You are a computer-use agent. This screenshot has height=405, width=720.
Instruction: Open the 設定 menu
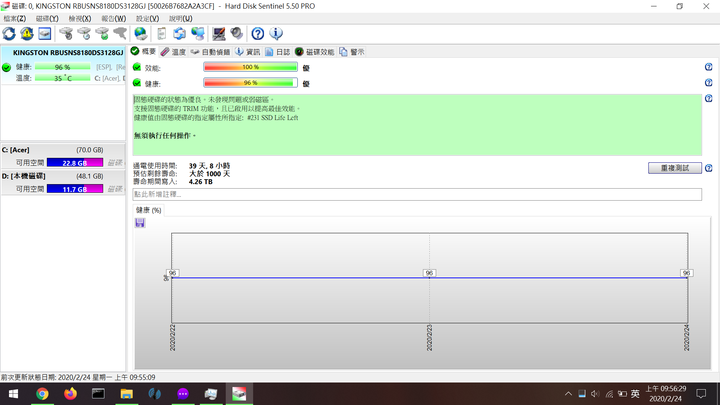pyautogui.click(x=147, y=18)
